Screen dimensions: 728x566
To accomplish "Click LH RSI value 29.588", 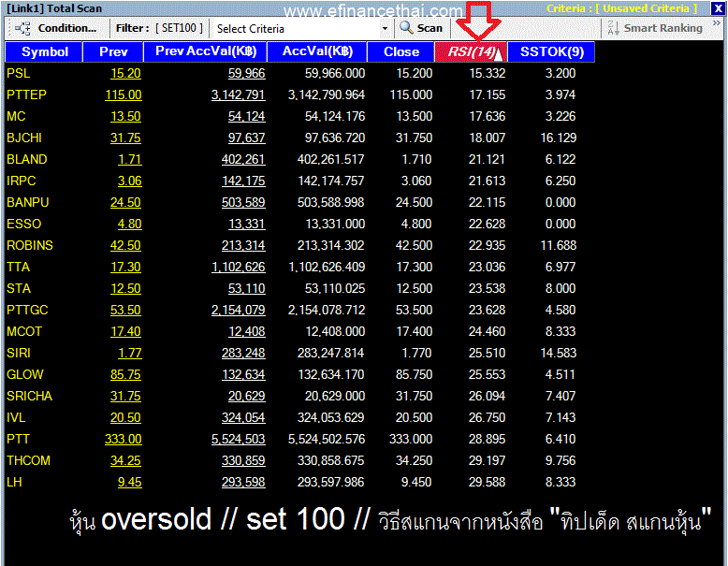I will click(x=487, y=482).
